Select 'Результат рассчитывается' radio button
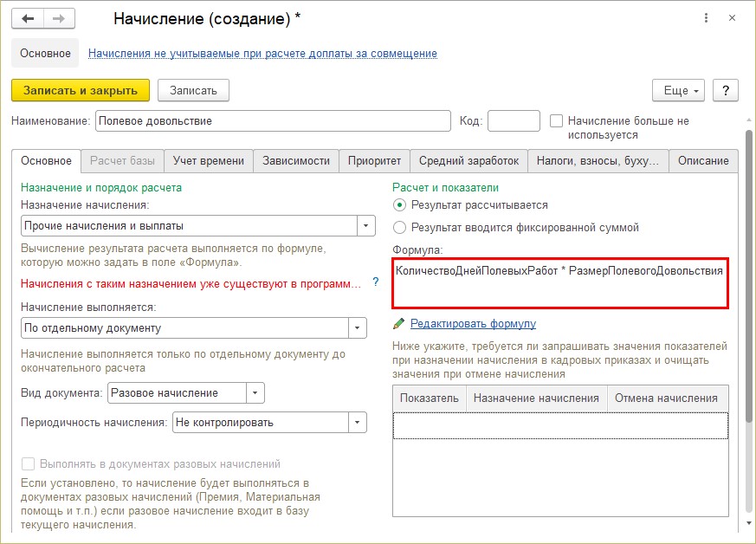This screenshot has height=544, width=756. [x=399, y=205]
